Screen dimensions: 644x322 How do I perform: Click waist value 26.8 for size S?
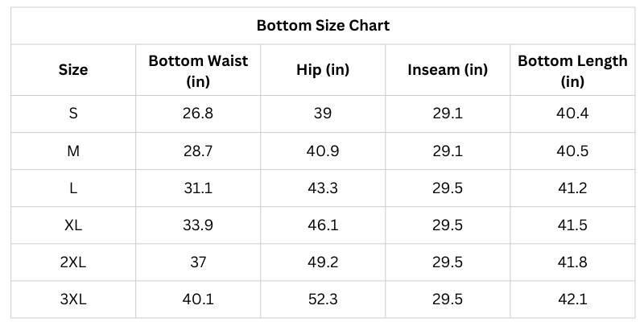pyautogui.click(x=198, y=114)
